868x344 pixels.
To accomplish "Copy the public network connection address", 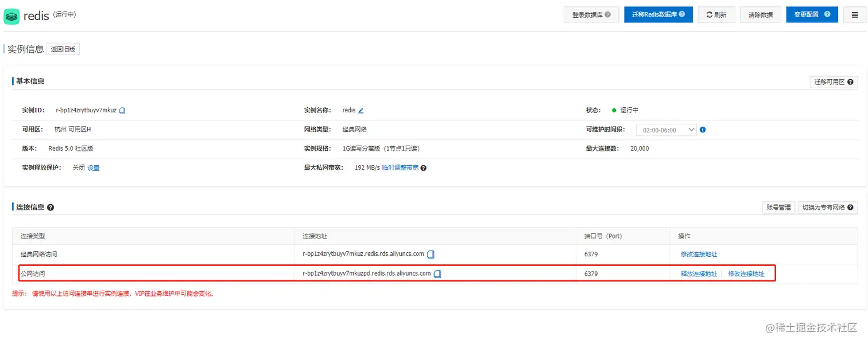I will click(x=437, y=274).
